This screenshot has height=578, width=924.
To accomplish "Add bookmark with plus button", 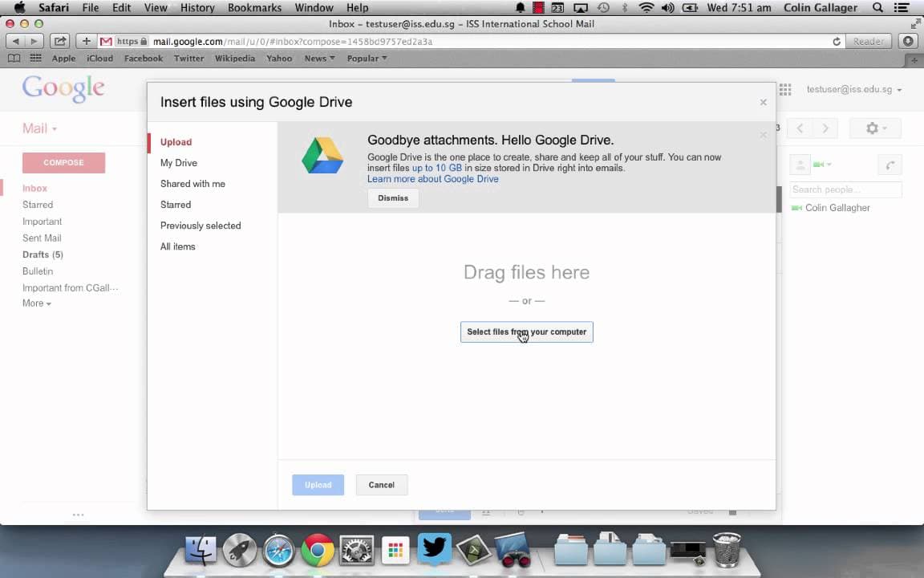I will pos(87,41).
